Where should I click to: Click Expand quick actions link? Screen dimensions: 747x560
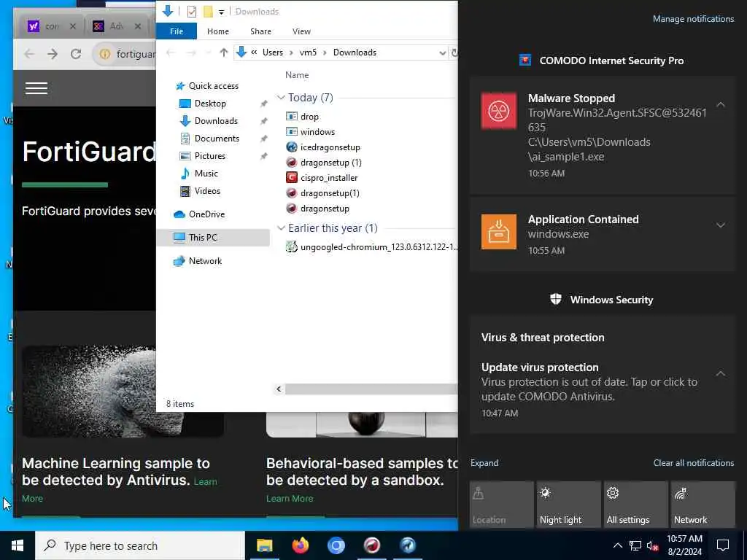(x=484, y=463)
